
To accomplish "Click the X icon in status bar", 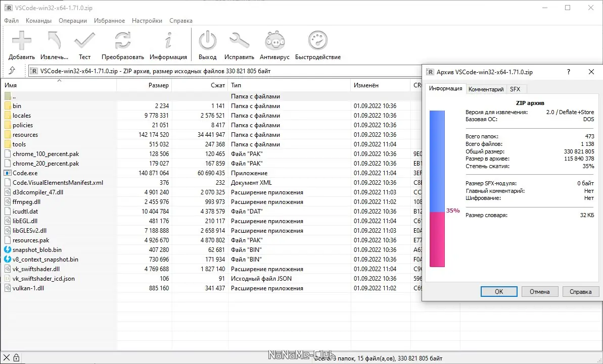I will click(x=7, y=357).
